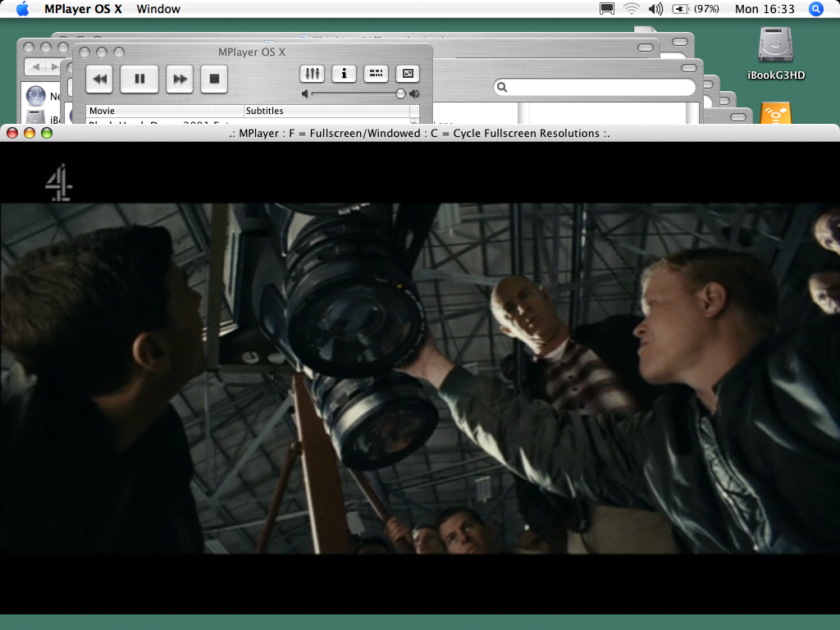Toggle the playlist view icon
This screenshot has height=630, width=840.
(376, 74)
